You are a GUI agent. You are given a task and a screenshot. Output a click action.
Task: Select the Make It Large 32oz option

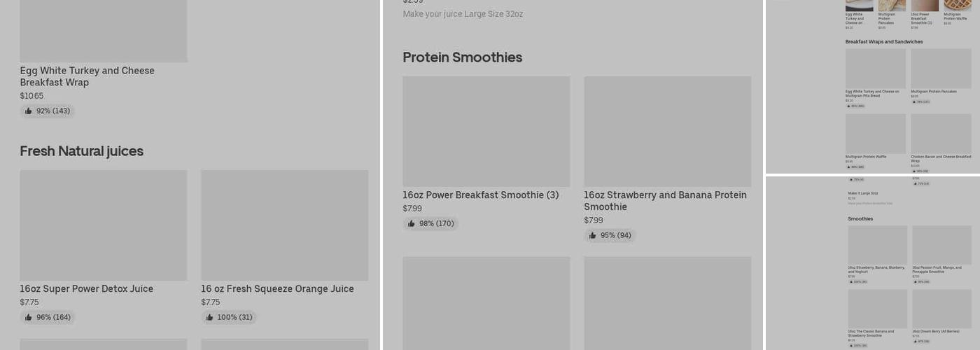tap(862, 193)
